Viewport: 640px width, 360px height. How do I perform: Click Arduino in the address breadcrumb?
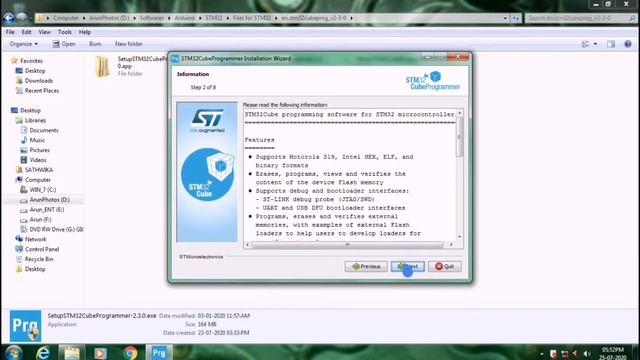click(x=184, y=18)
